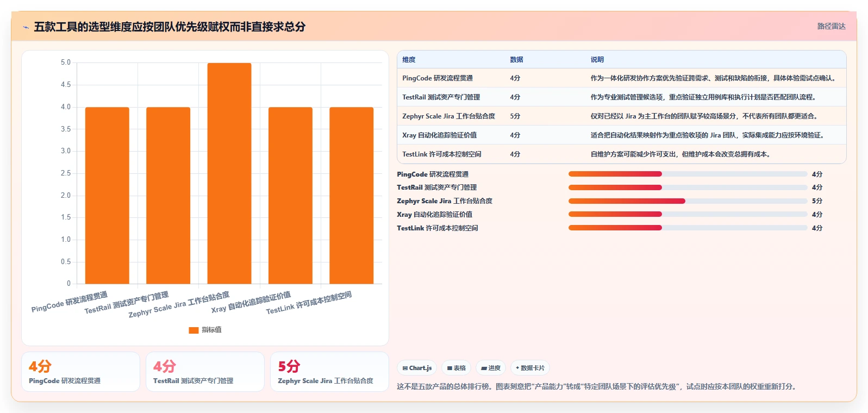The width and height of the screenshot is (868, 413).
Task: Click the 说明 column header
Action: pos(597,60)
